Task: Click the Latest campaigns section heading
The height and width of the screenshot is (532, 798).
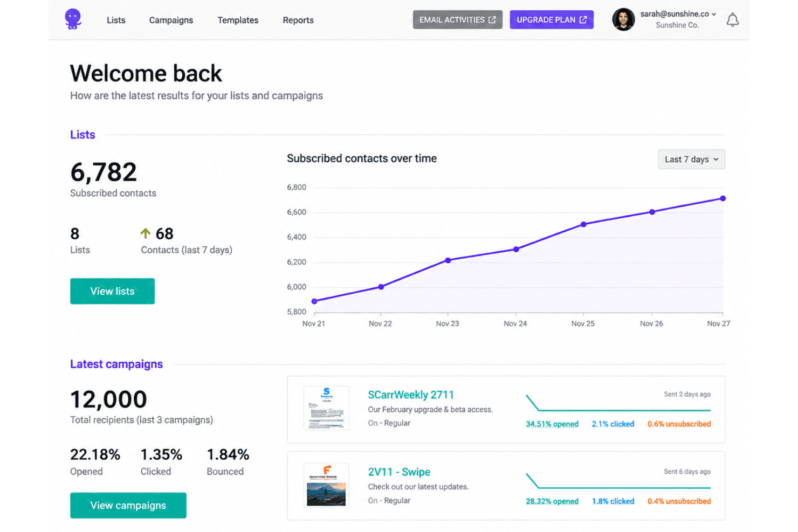Action: (116, 364)
